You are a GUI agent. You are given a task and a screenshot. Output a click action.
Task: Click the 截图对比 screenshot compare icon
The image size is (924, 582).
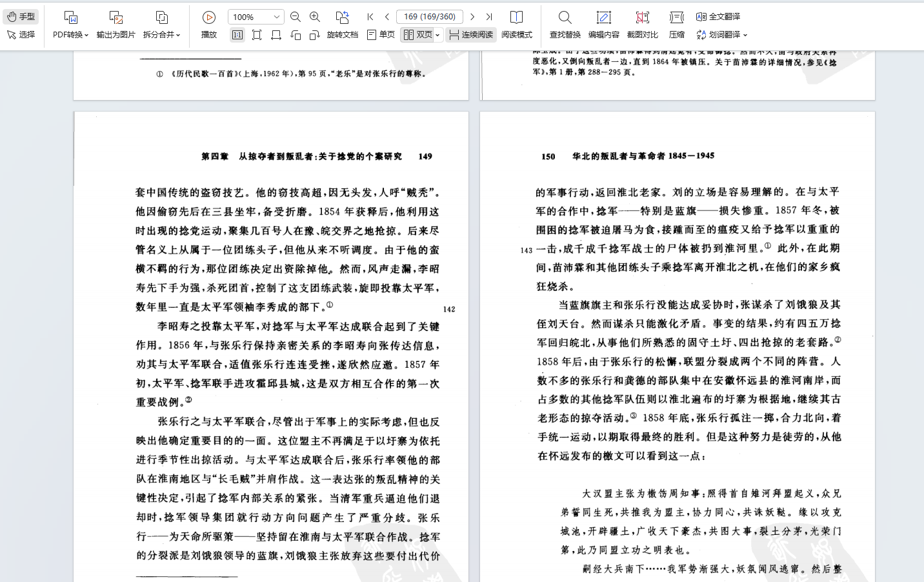click(643, 17)
